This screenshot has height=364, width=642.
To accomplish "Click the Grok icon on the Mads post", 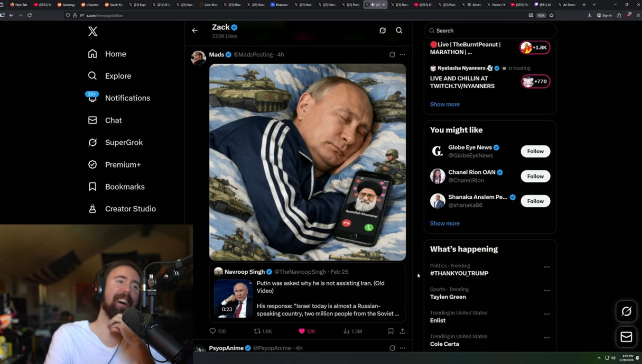I will coord(392,55).
